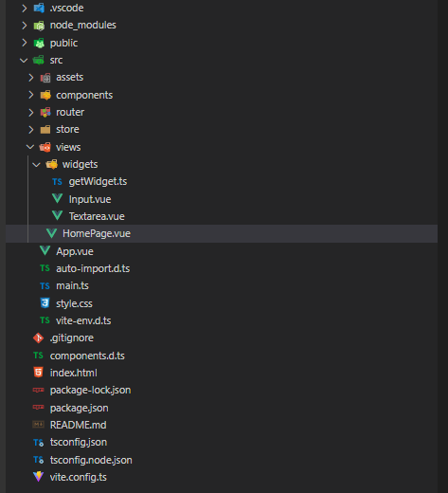
Task: Open the Textarea.vue file
Action: (97, 216)
